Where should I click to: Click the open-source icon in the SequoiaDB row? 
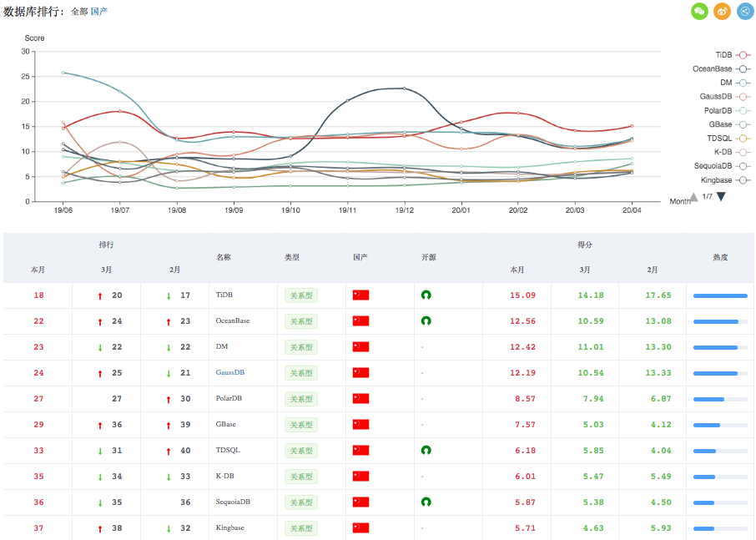pyautogui.click(x=426, y=502)
